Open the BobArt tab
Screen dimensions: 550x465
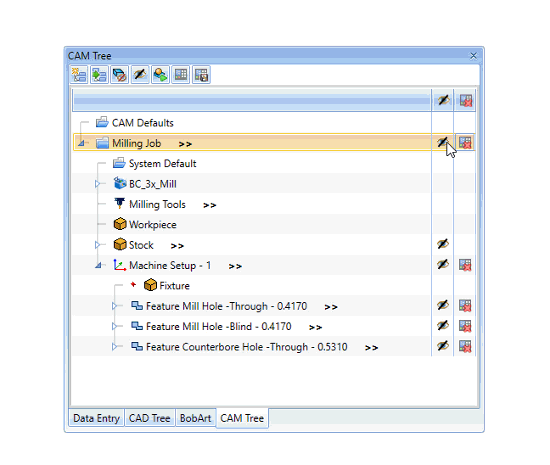195,418
